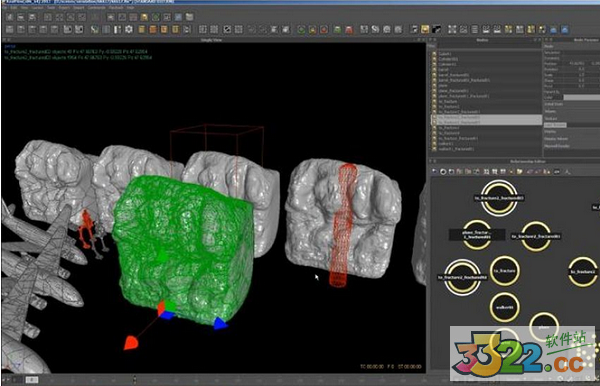Click the red sphere icon in the toolbar
Viewport: 600px width, 386px height.
tap(324, 29)
